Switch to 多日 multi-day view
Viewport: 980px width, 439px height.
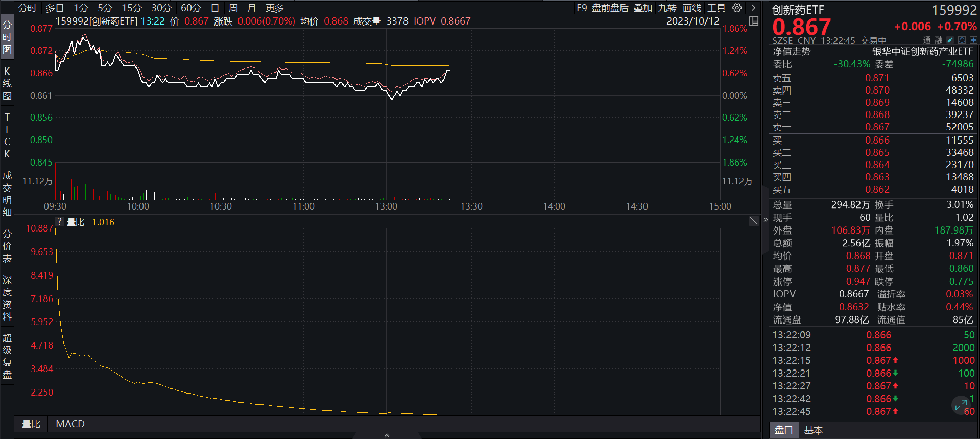click(x=55, y=8)
